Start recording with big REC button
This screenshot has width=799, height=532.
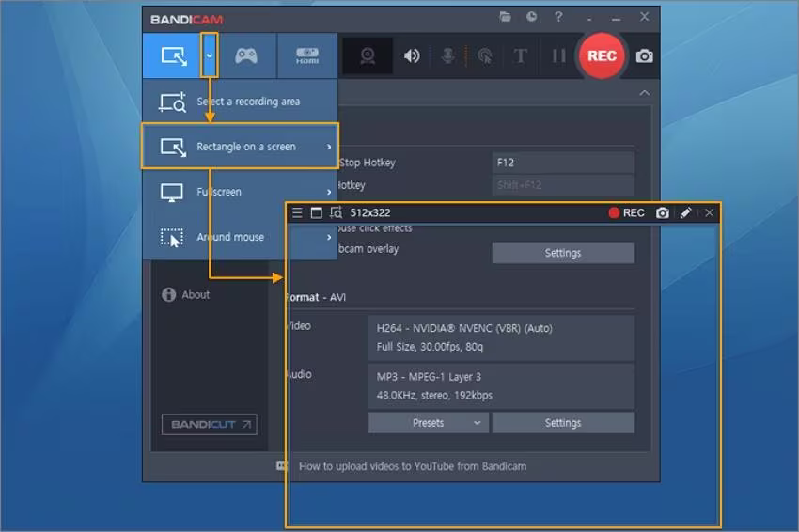(x=602, y=55)
